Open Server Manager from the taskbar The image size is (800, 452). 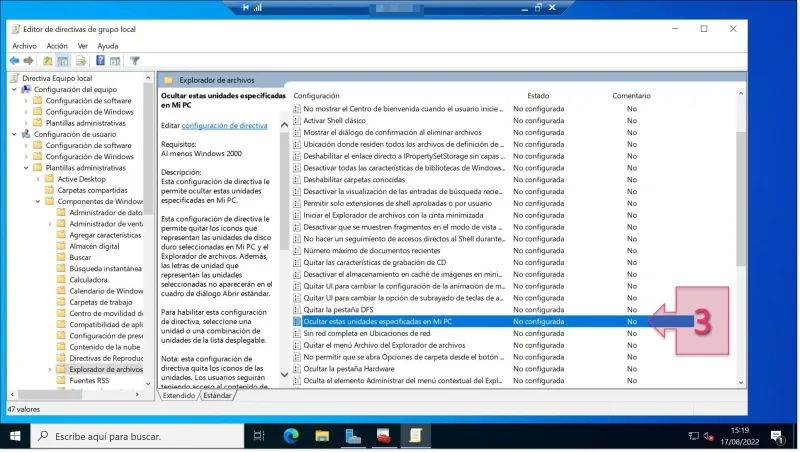353,436
